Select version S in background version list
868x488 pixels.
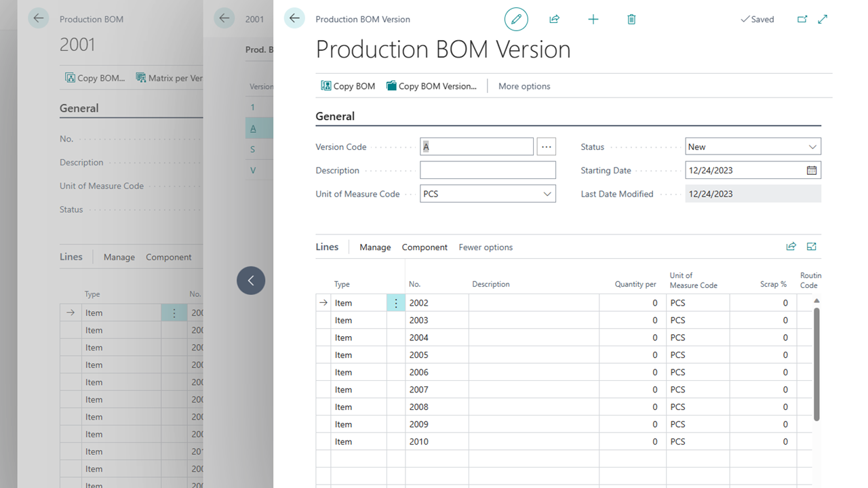[x=253, y=149]
